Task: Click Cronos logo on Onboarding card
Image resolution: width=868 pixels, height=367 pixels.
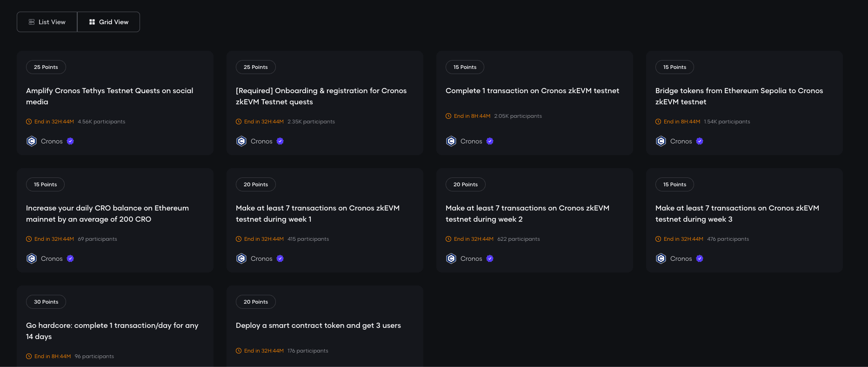Action: pos(241,141)
